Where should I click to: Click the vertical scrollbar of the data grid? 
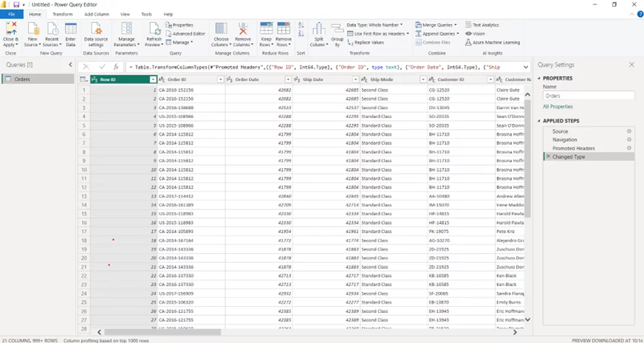click(528, 158)
